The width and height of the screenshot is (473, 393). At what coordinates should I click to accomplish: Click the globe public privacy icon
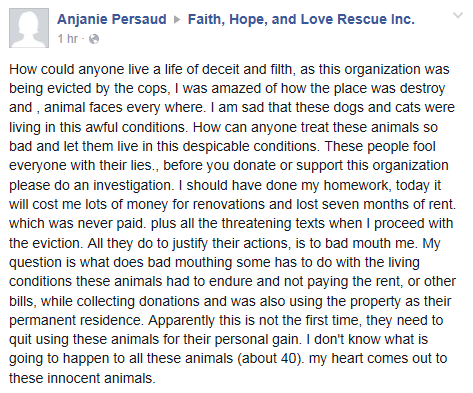pos(94,39)
